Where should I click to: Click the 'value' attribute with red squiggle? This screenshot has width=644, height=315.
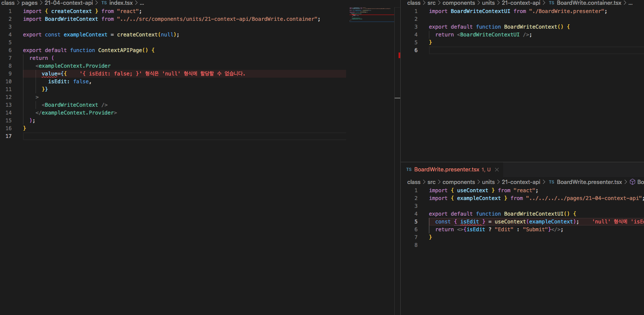(x=50, y=74)
